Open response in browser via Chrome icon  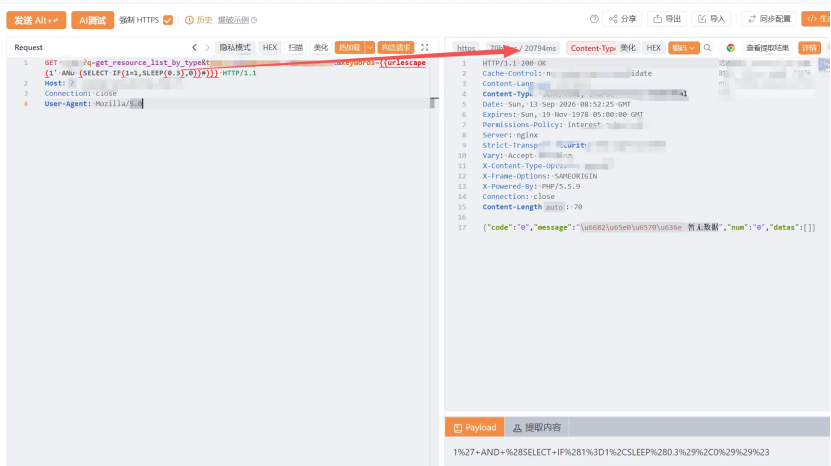coord(731,48)
